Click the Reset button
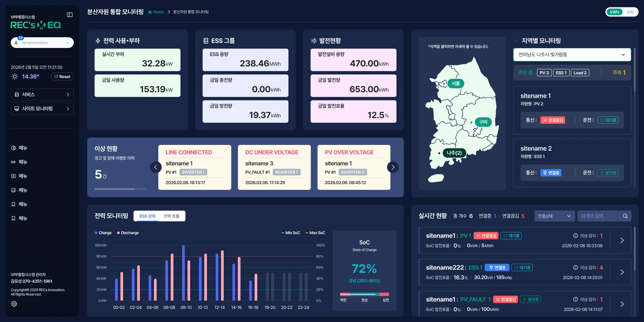 62,77
